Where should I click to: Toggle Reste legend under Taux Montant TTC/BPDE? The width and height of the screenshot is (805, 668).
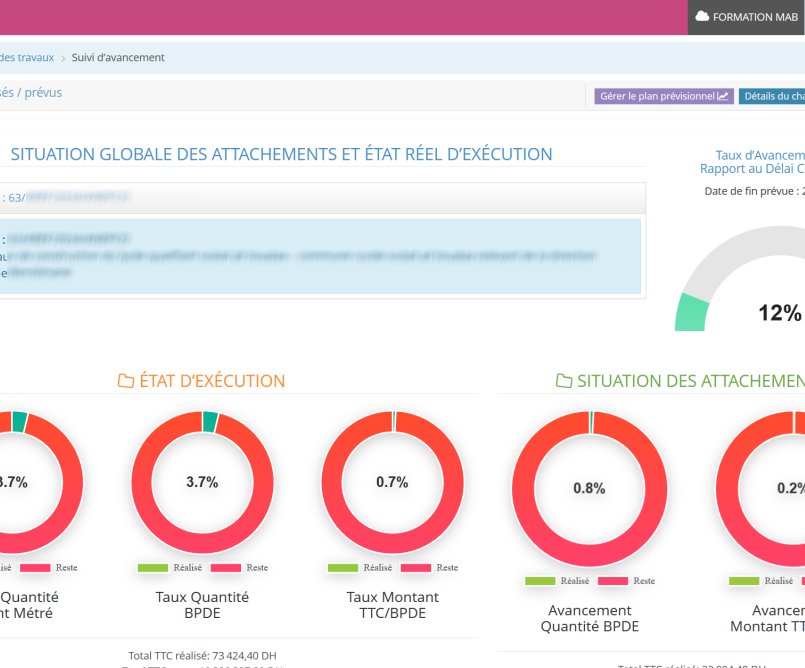(x=430, y=567)
